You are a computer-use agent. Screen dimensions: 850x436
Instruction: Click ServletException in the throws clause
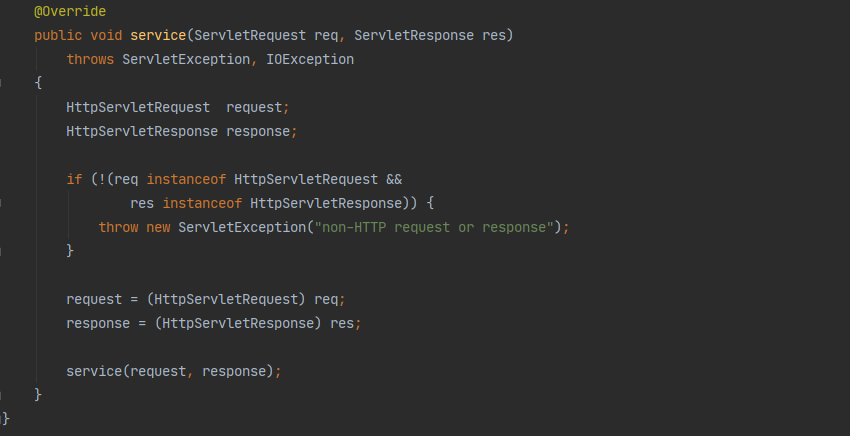point(186,59)
